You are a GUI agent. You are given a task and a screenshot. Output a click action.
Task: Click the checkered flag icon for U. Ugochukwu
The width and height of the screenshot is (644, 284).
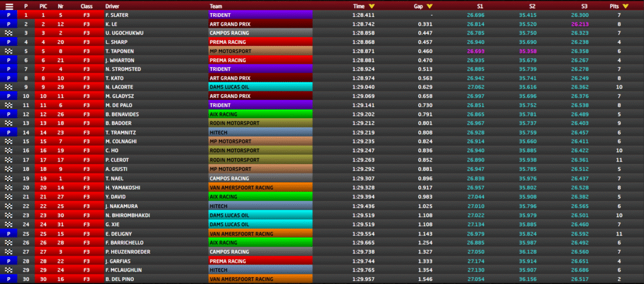tap(9, 32)
